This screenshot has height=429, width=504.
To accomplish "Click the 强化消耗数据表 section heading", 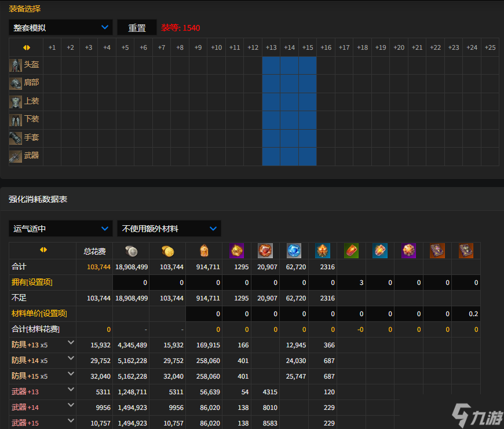I will point(38,199).
